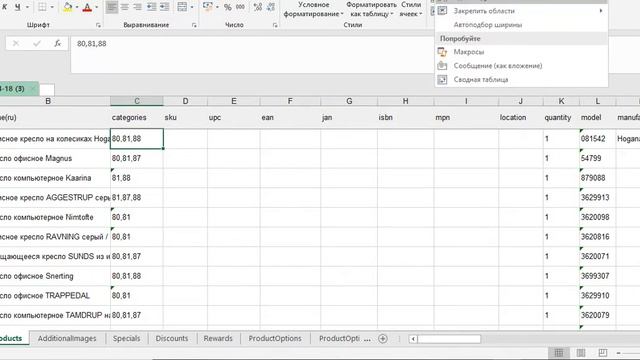Open font color dropdown arrow
Viewport: 640px width, 360px height.
coord(96,7)
